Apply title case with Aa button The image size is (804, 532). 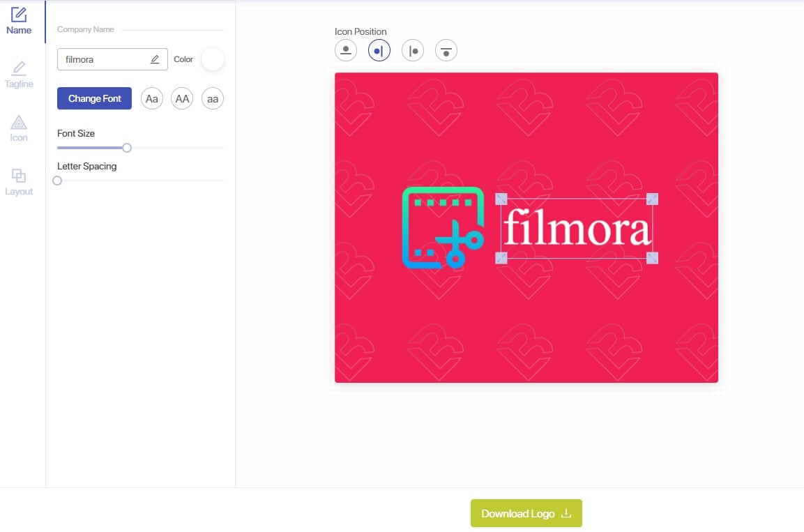152,98
